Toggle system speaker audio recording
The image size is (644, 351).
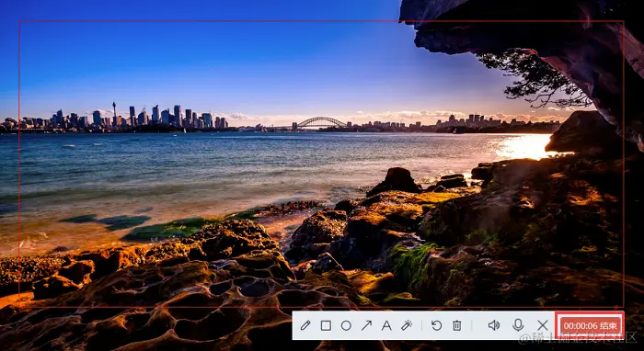click(494, 325)
